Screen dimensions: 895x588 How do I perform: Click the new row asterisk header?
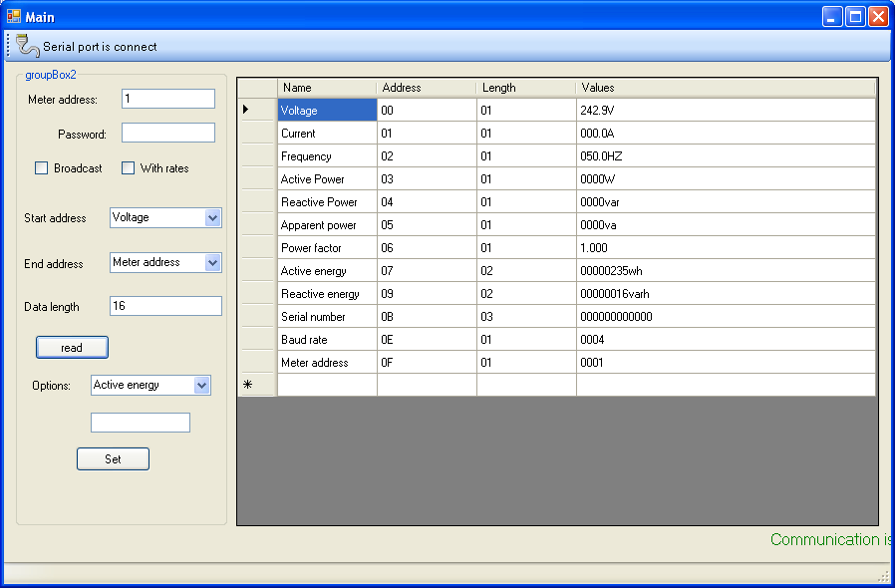point(257,385)
